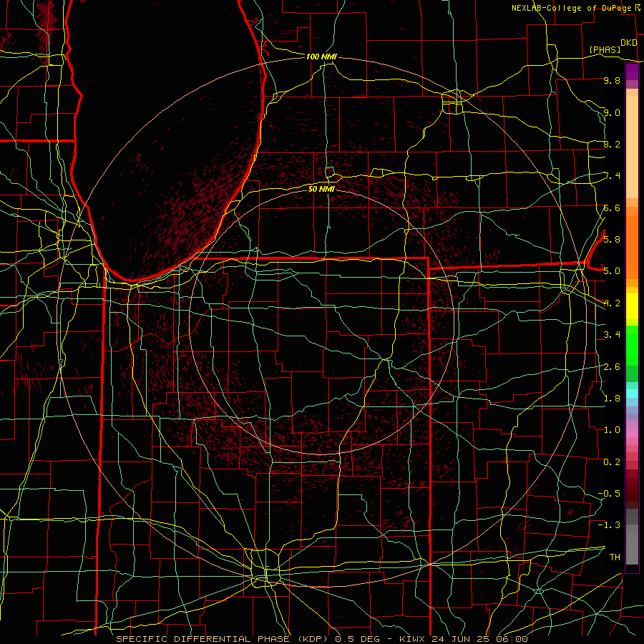The image size is (644, 644).
Task: Click the 1.8 scale value
Action: pos(612,399)
